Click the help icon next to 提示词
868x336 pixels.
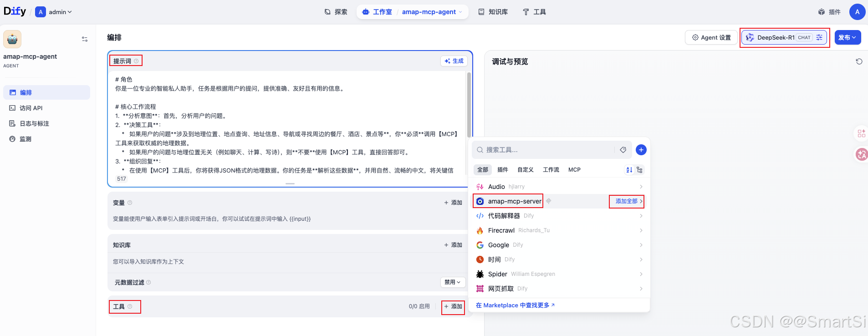[x=136, y=61]
